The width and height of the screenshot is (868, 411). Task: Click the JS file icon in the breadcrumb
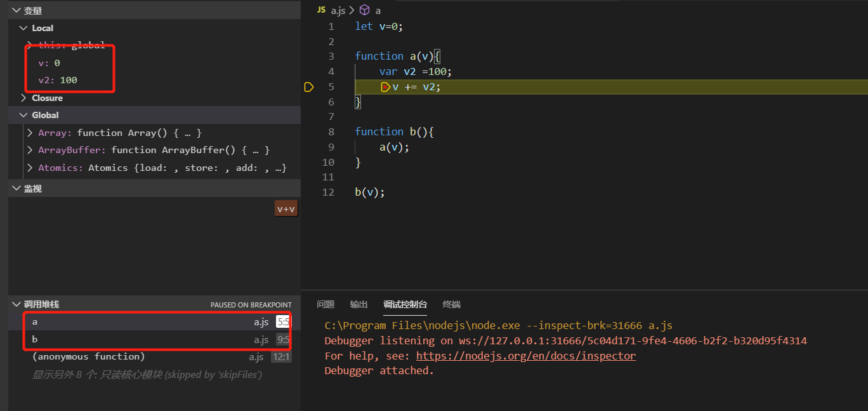pos(320,10)
